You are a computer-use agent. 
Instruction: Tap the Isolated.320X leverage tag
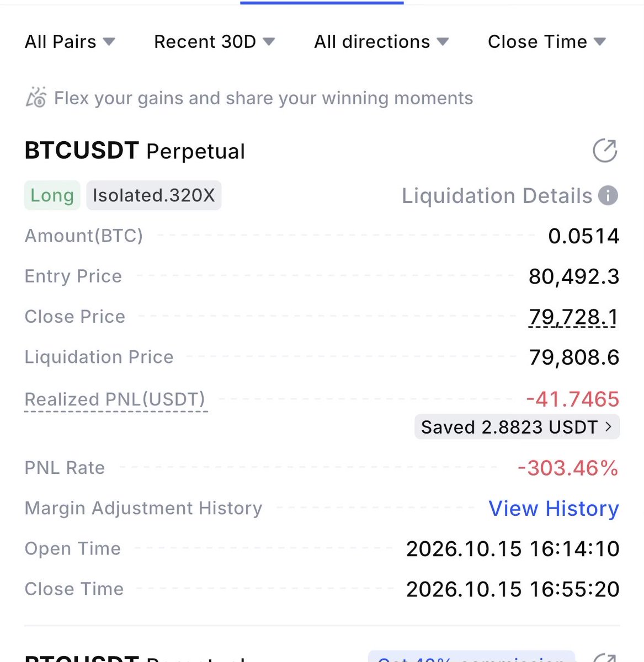153,195
